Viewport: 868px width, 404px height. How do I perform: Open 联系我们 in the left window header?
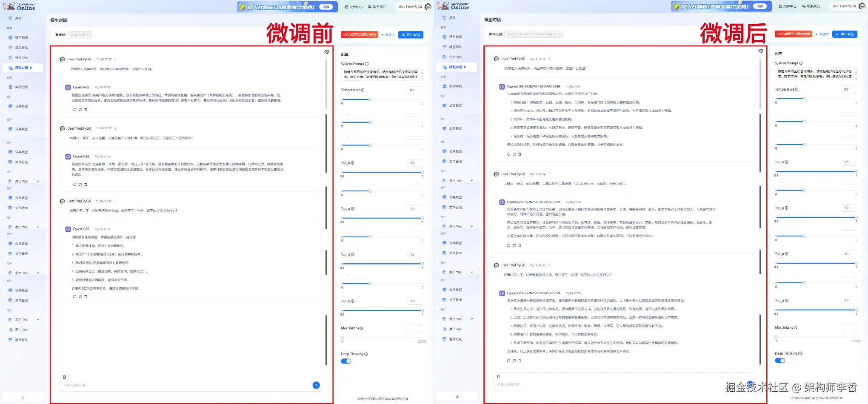[x=377, y=7]
